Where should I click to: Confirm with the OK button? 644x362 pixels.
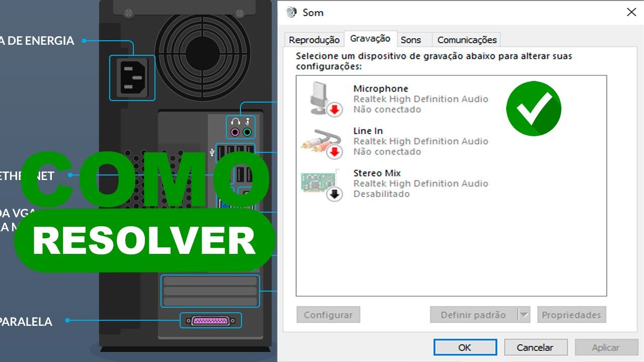tap(465, 347)
